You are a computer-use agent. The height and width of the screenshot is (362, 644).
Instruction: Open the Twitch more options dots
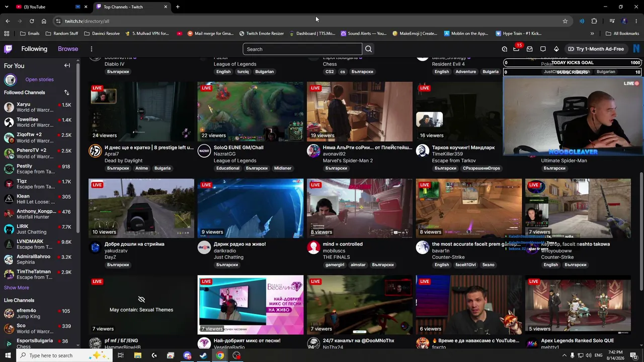coord(92,49)
